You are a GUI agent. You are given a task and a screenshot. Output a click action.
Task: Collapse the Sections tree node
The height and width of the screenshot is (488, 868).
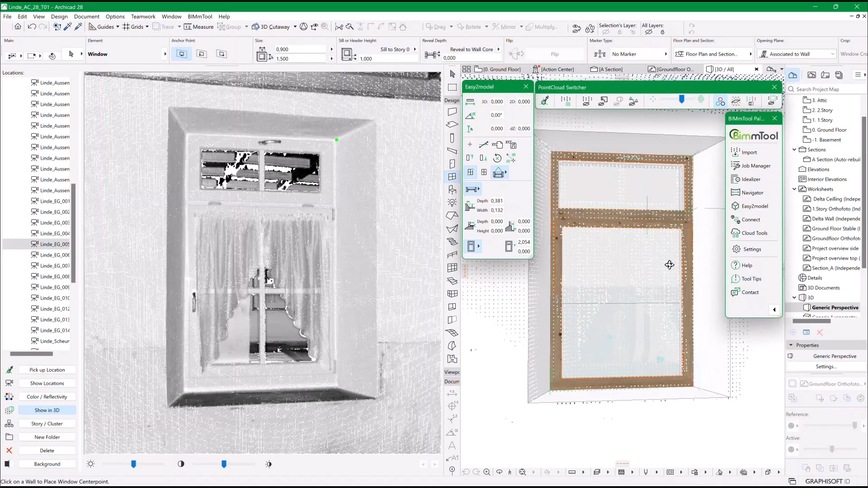pos(794,150)
